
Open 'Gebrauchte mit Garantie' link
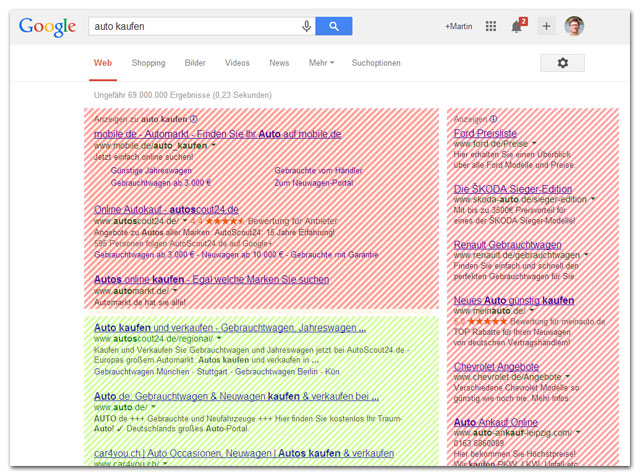[334, 254]
